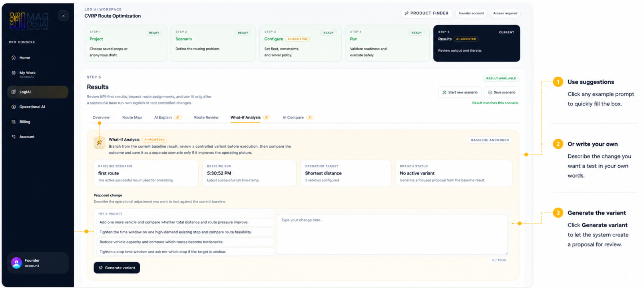
Task: Click the Home icon in sidebar
Action: [13, 58]
